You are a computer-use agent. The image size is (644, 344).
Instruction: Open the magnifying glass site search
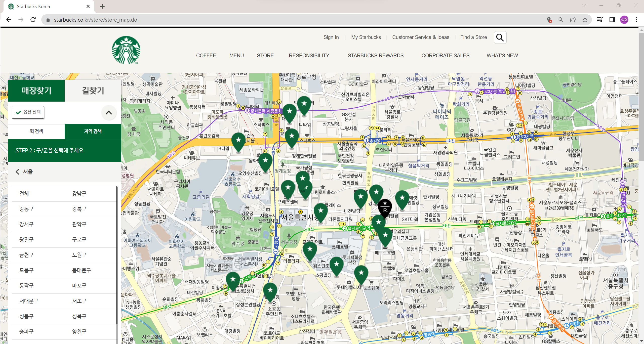(x=500, y=37)
